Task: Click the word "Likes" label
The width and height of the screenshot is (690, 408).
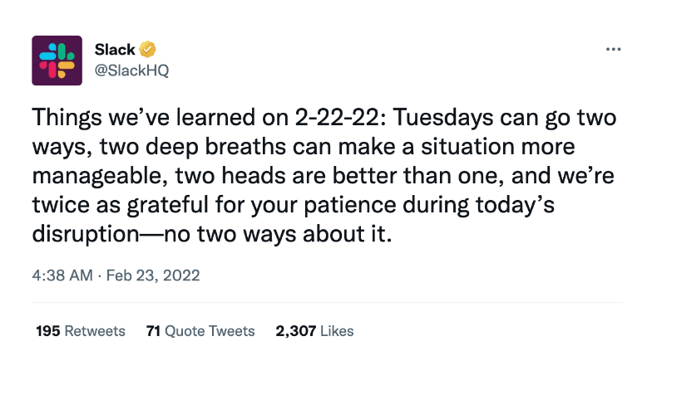Action: [335, 331]
